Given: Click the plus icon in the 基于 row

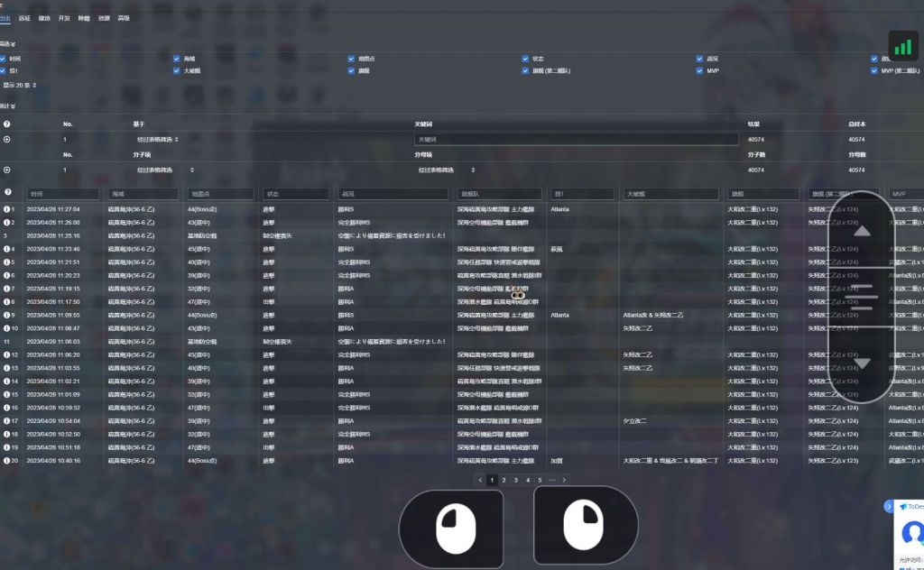Looking at the screenshot, I should click(x=7, y=140).
